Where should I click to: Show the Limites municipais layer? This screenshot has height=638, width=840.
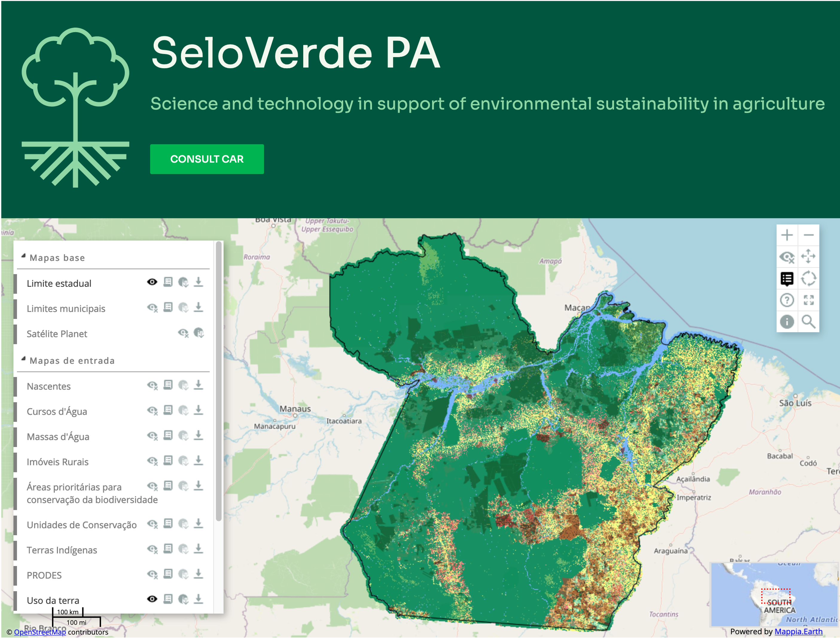pyautogui.click(x=152, y=307)
